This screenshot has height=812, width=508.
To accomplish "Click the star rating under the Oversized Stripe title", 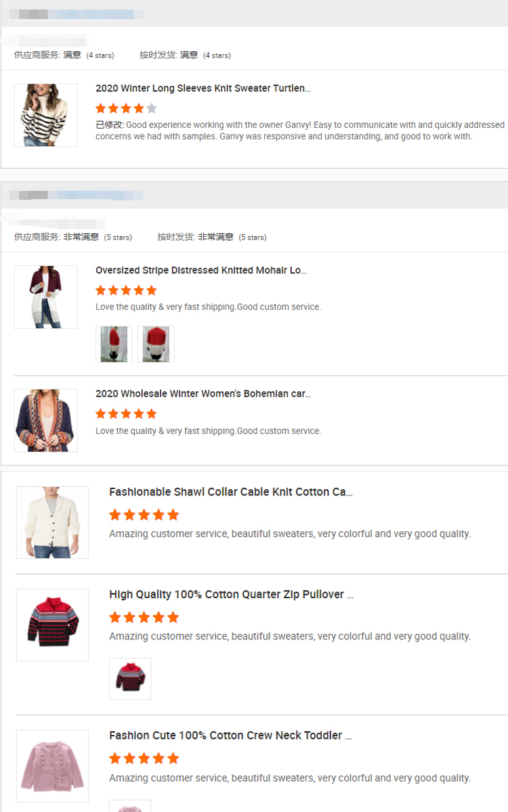I will (x=126, y=290).
